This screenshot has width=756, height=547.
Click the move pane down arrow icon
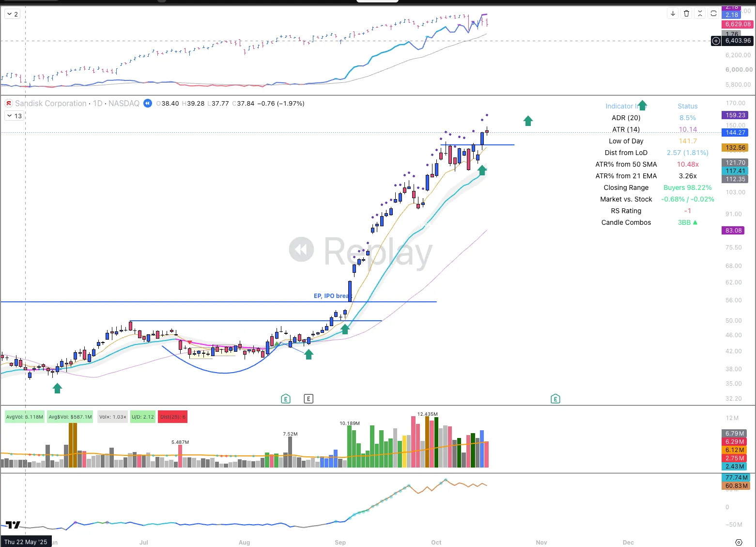click(673, 14)
